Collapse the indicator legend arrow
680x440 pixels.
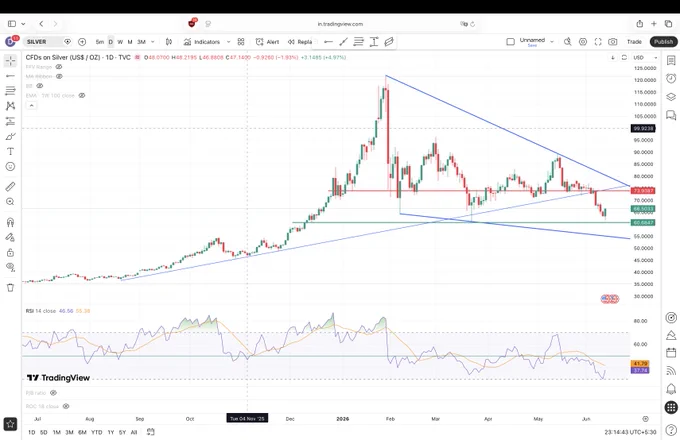pos(31,105)
